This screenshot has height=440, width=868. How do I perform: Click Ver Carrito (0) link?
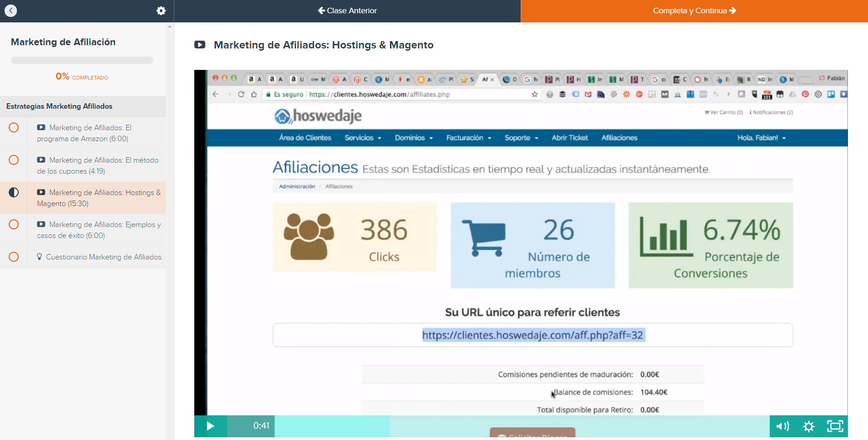tap(724, 112)
